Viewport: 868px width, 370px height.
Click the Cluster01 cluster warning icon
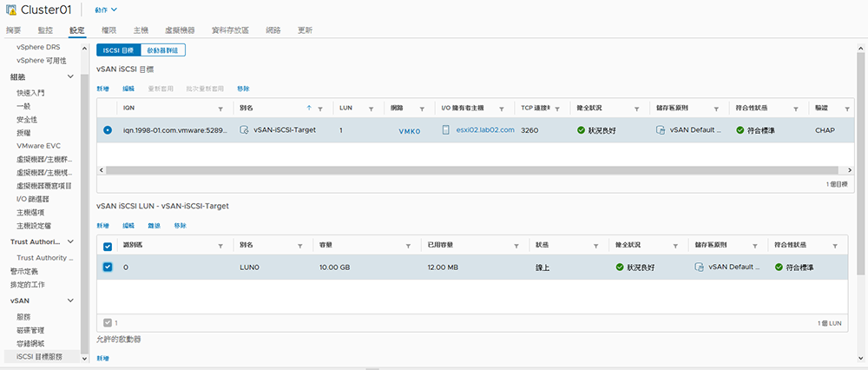click(10, 10)
